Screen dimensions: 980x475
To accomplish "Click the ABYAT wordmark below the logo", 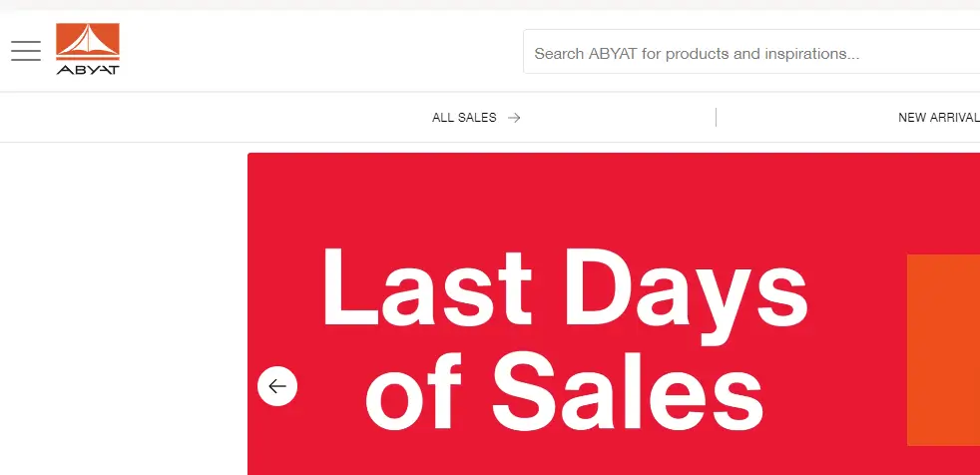I will click(88, 70).
